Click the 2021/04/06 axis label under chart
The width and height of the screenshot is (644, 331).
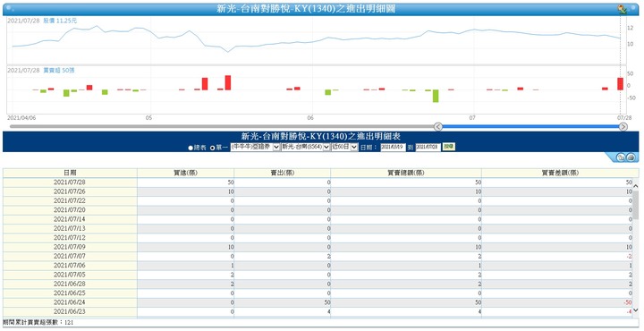21,118
